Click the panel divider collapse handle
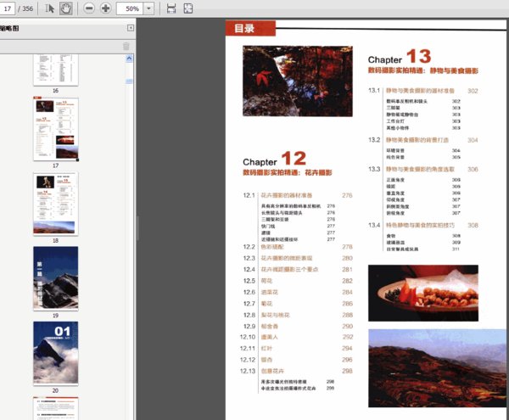The width and height of the screenshot is (509, 420). click(x=138, y=228)
